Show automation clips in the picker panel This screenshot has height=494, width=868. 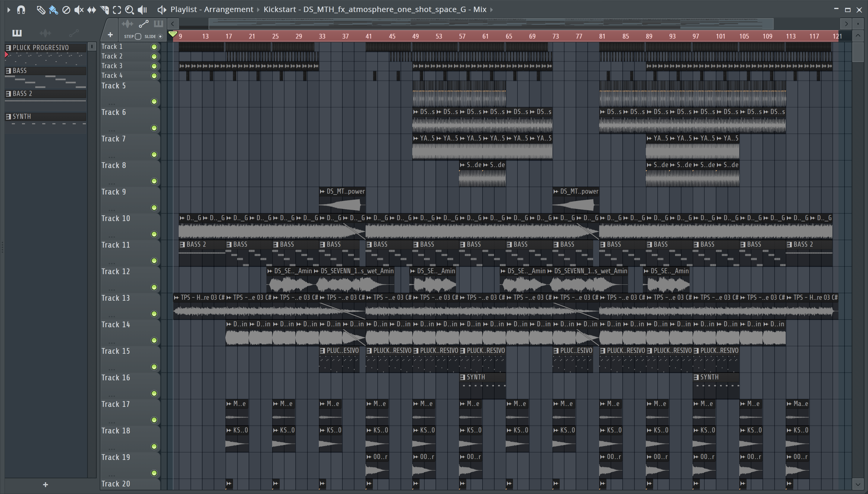pos(74,33)
